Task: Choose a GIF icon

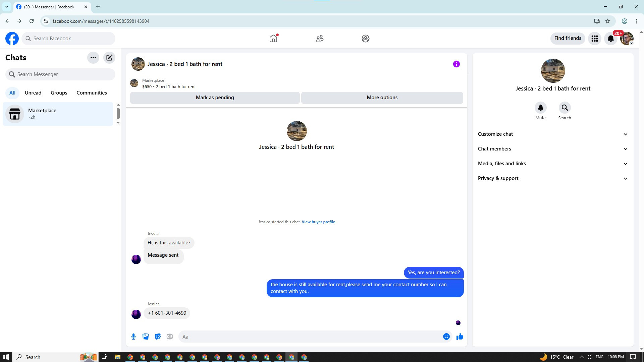Action: pyautogui.click(x=170, y=337)
